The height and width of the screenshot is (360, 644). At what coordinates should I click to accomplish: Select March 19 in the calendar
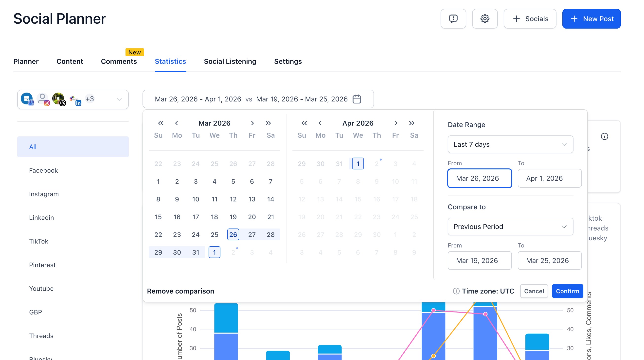[x=233, y=217]
